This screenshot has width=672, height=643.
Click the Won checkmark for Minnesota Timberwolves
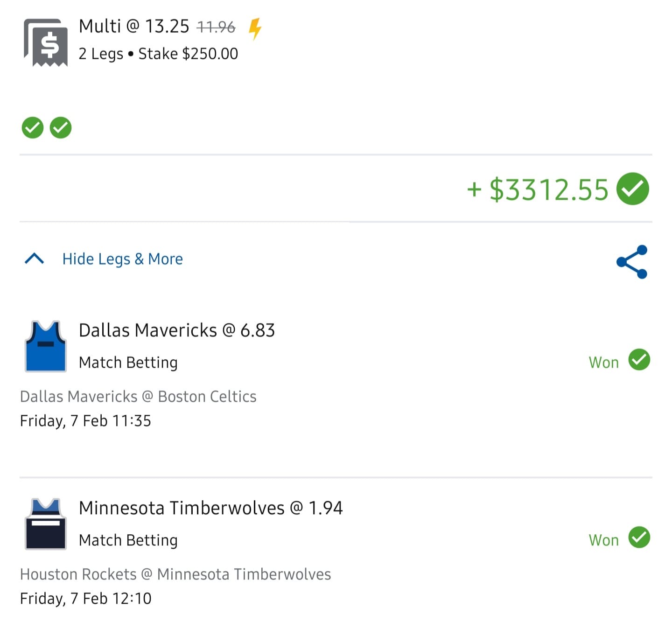pos(639,538)
